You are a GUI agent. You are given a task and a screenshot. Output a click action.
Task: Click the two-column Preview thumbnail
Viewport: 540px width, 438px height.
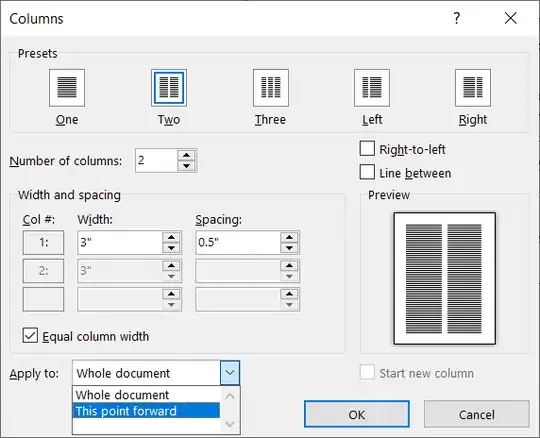pyautogui.click(x=445, y=278)
